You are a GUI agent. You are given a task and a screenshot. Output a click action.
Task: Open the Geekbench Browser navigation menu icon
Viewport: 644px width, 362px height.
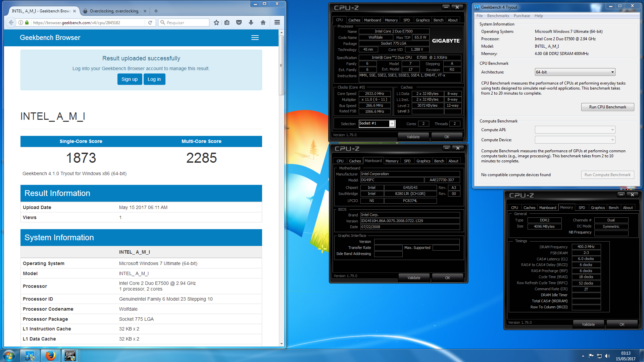(x=255, y=38)
